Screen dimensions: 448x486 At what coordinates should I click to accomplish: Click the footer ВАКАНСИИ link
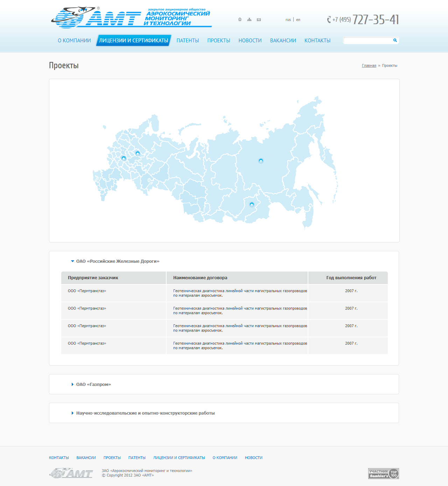(86, 458)
